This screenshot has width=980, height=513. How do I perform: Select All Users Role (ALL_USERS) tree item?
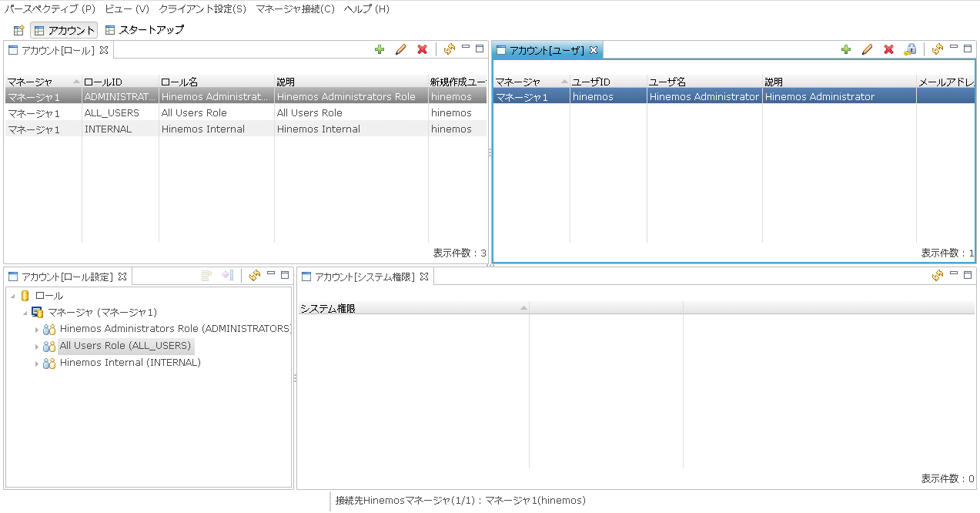point(125,346)
